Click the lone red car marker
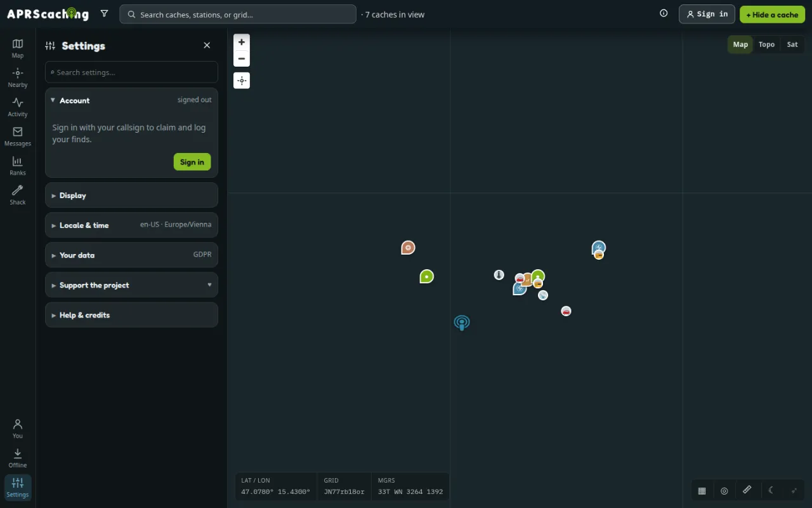 point(566,311)
